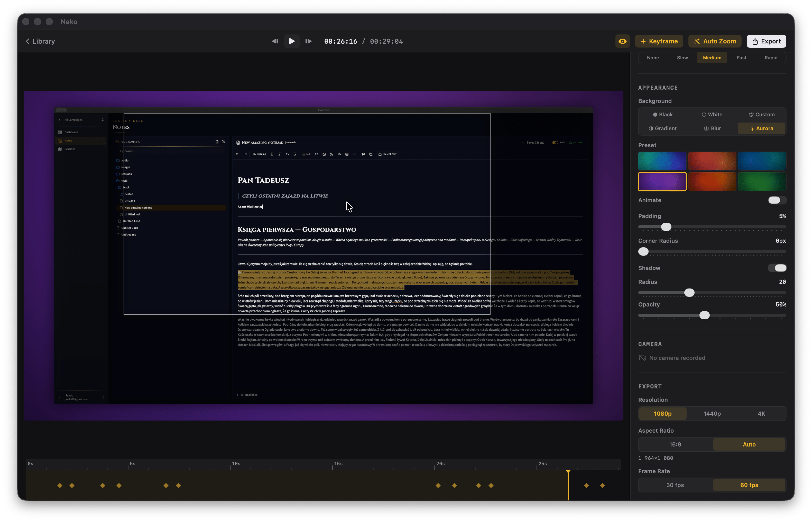The image size is (812, 522).
Task: Pick the green aurora preset
Action: (762, 182)
